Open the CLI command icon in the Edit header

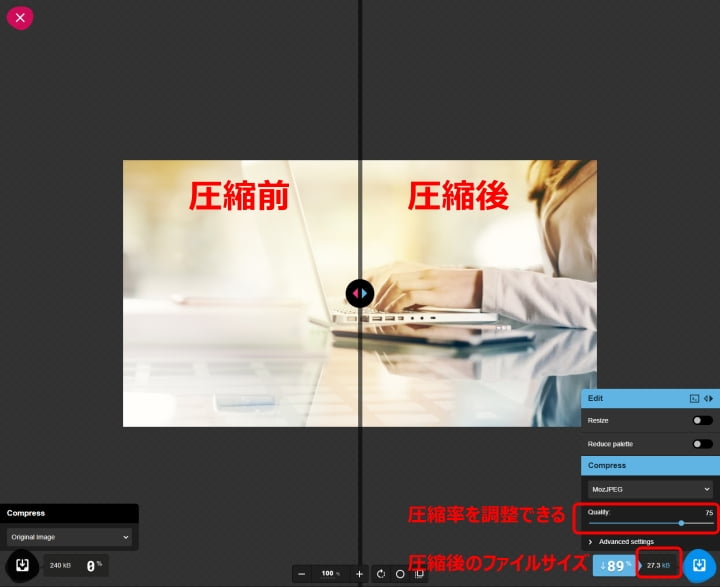694,398
